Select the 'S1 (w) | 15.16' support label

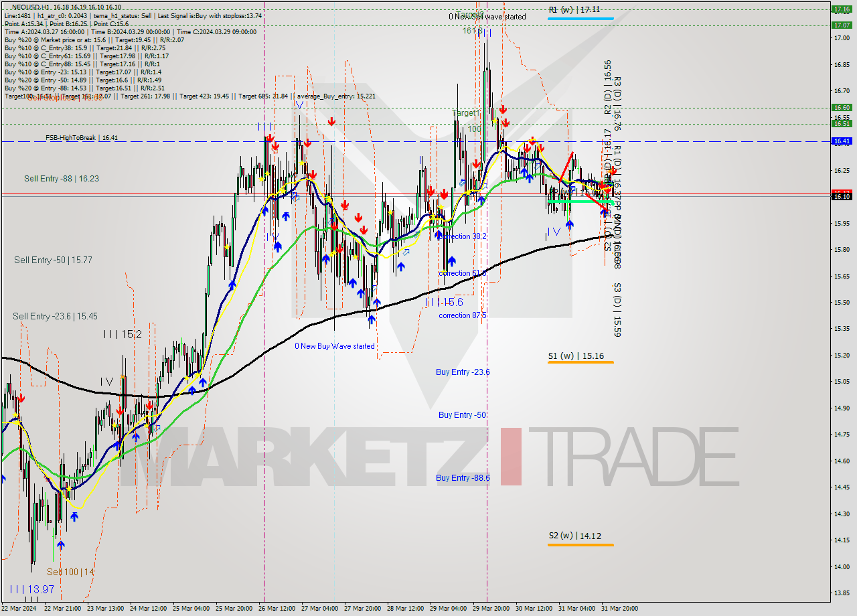(576, 356)
